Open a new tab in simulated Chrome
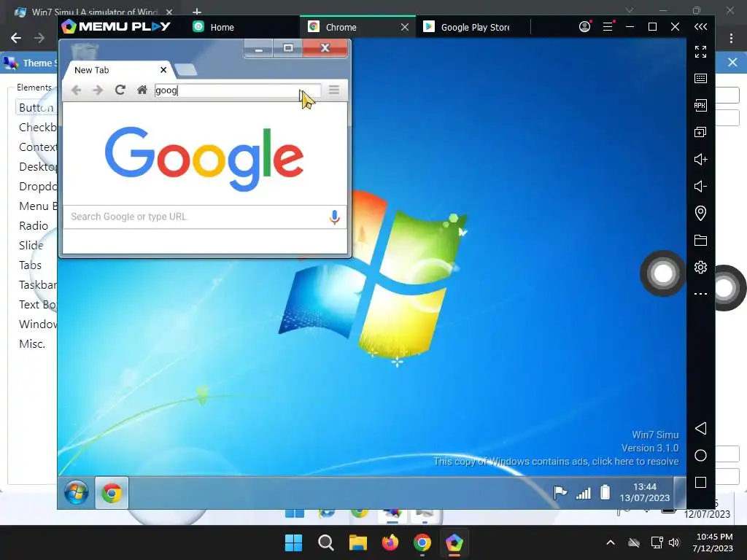 [x=186, y=70]
